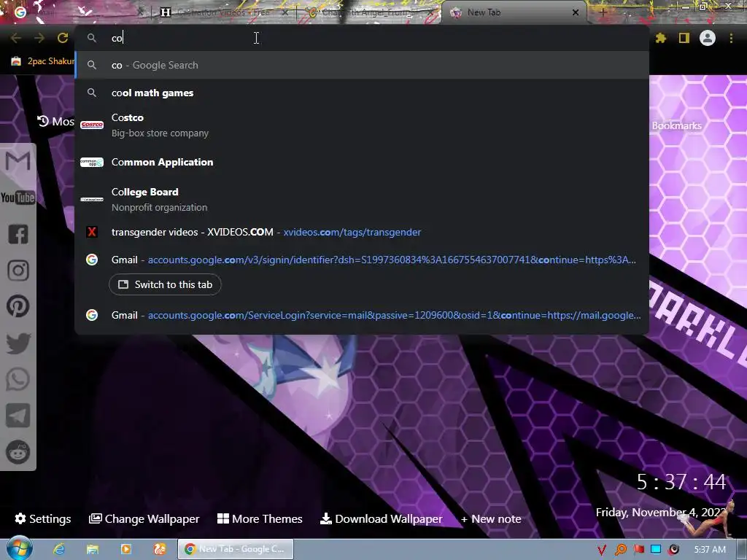The height and width of the screenshot is (560, 747).
Task: Click the browser back arrow
Action: tap(16, 38)
